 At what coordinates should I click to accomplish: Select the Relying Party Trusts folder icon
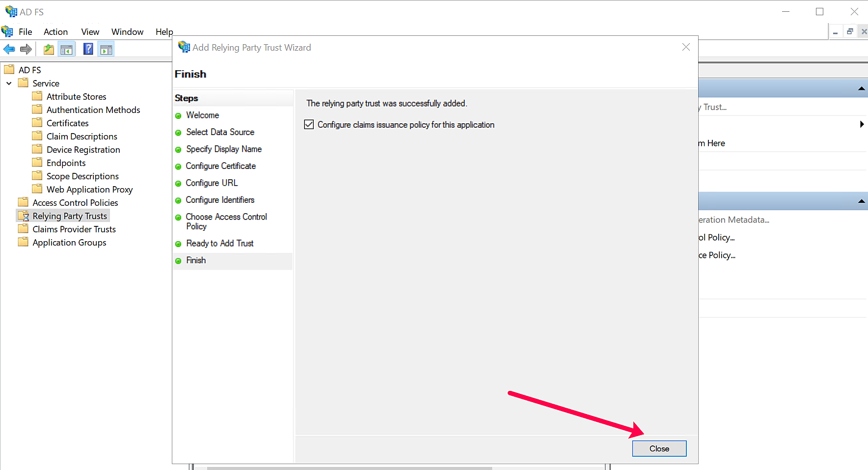click(x=23, y=216)
